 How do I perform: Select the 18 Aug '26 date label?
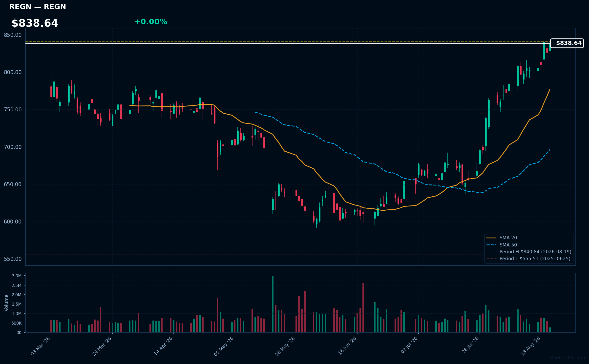pos(530,346)
